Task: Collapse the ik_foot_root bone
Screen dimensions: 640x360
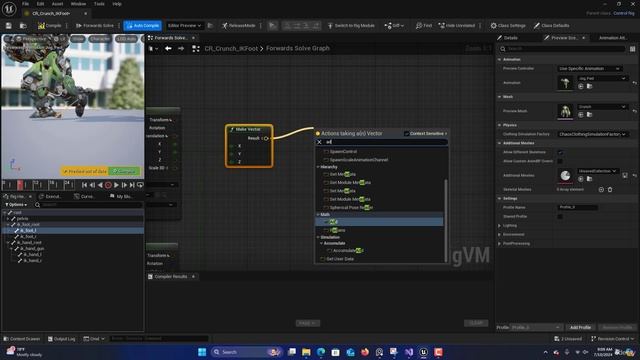Action: tap(8, 224)
